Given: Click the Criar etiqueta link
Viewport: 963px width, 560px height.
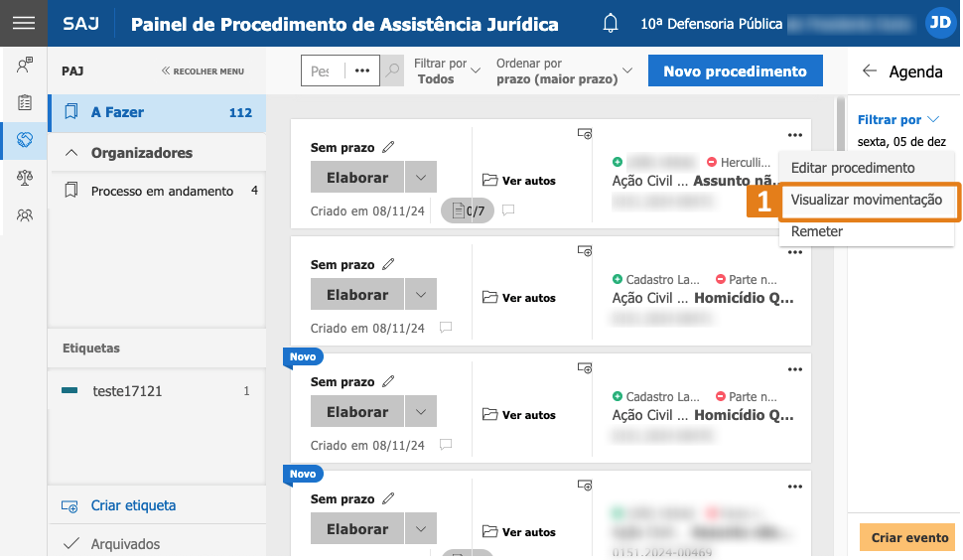Looking at the screenshot, I should (x=133, y=505).
